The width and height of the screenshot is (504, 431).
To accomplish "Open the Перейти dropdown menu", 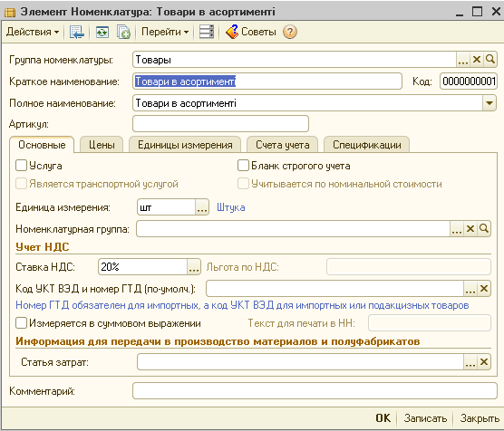I will click(165, 32).
